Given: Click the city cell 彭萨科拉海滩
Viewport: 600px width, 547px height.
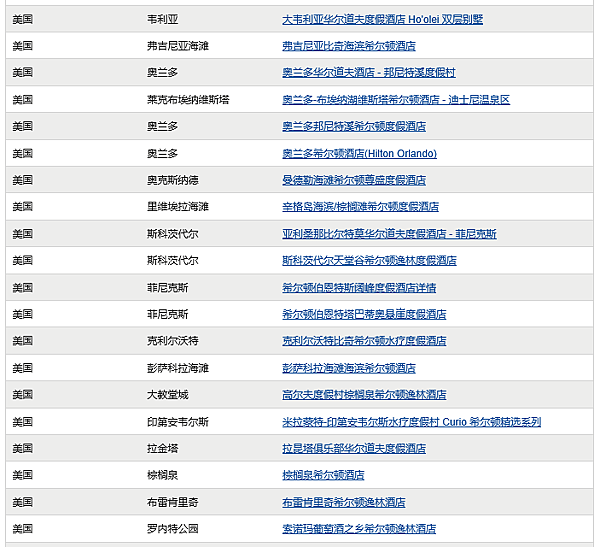Looking at the screenshot, I should pyautogui.click(x=178, y=368).
